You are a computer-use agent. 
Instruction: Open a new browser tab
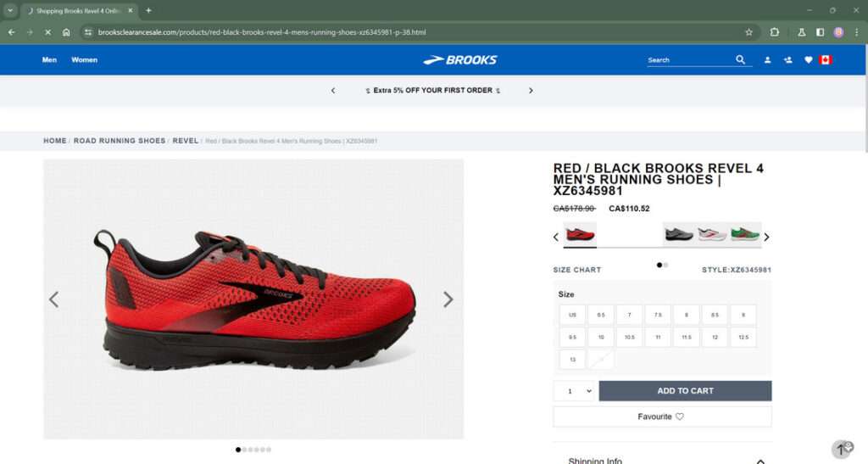(148, 10)
